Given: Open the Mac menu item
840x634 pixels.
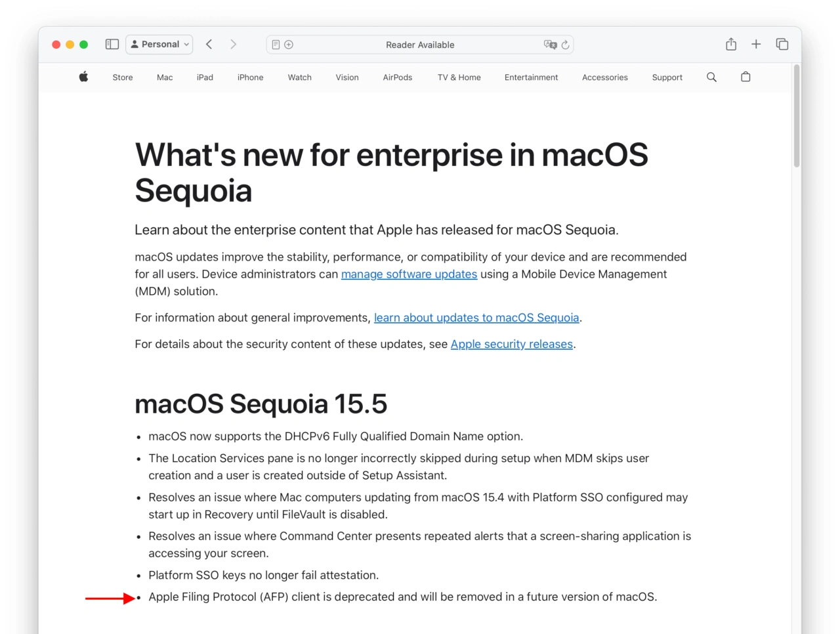Looking at the screenshot, I should [x=165, y=77].
